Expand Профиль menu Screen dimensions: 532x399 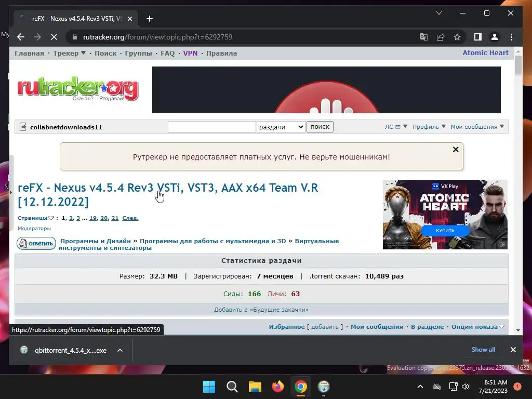pos(429,127)
